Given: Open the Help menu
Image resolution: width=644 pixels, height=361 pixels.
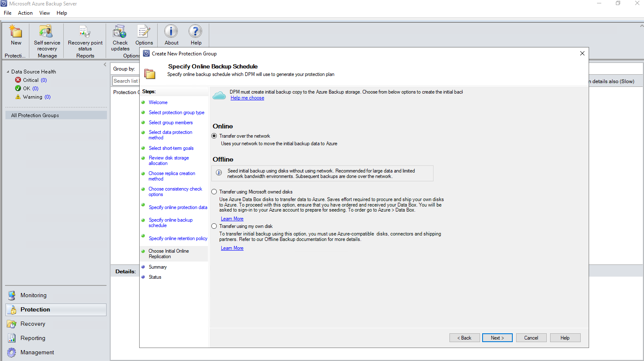Looking at the screenshot, I should pyautogui.click(x=62, y=13).
